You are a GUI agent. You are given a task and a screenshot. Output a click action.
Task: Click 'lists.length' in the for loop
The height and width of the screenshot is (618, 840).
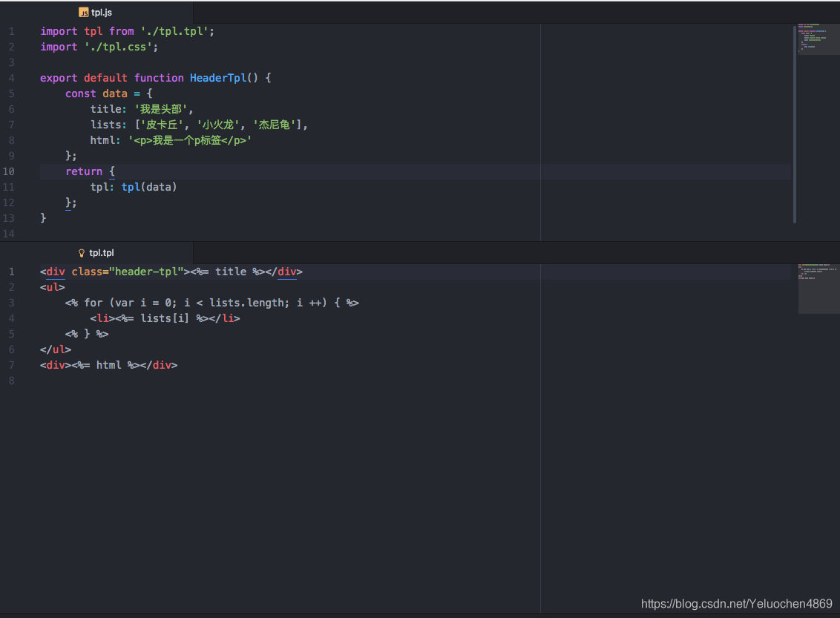(x=246, y=303)
